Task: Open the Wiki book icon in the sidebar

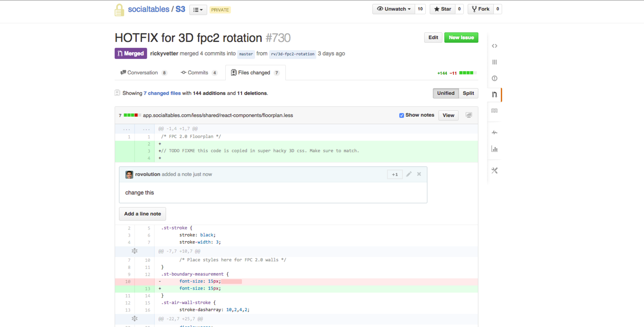Action: 494,110
